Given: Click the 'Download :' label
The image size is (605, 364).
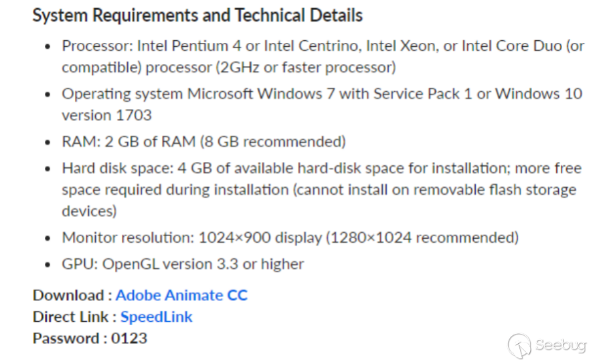Looking at the screenshot, I should [72, 295].
